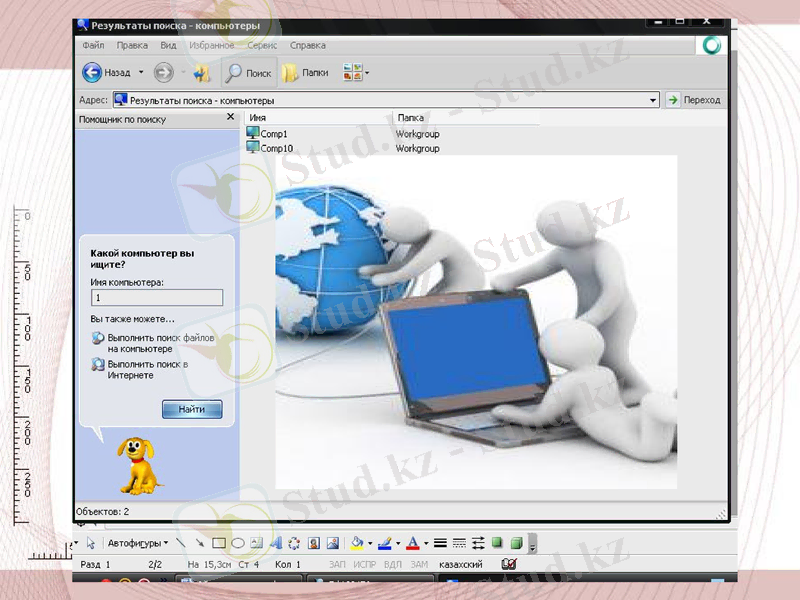Toggle 3-D style on drawing toolbar
The width and height of the screenshot is (800, 600).
[x=517, y=543]
